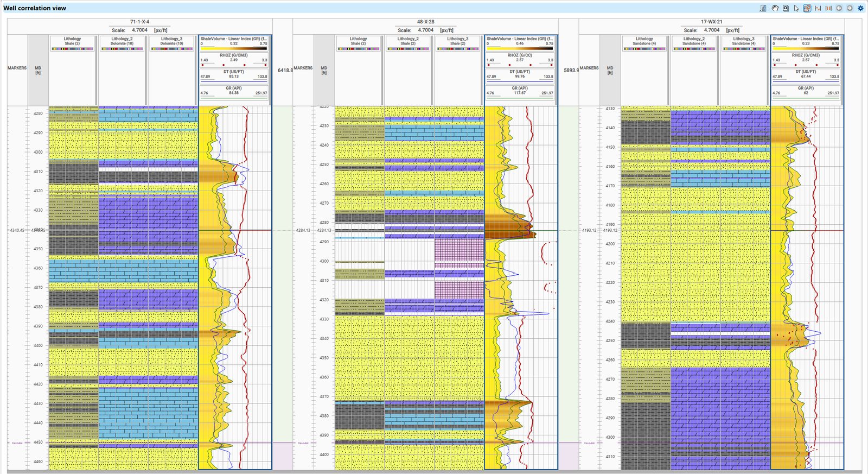The image size is (868, 474).
Task: Select the hand pan tool
Action: point(775,8)
